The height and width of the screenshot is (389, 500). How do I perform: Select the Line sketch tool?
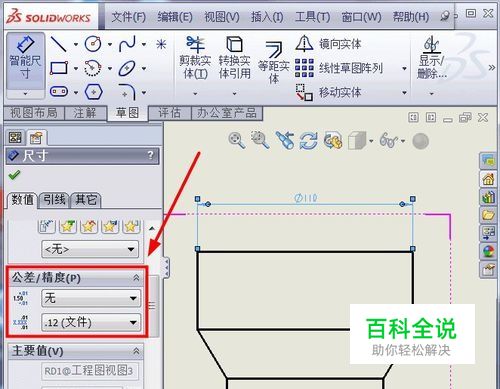pos(59,44)
